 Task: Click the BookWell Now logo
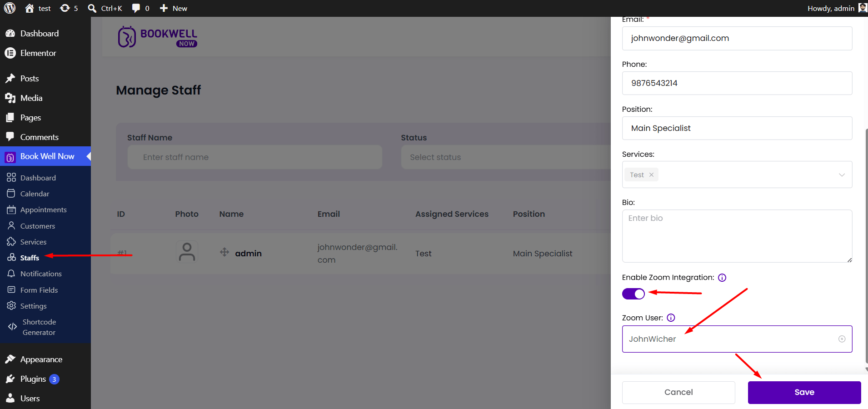157,37
